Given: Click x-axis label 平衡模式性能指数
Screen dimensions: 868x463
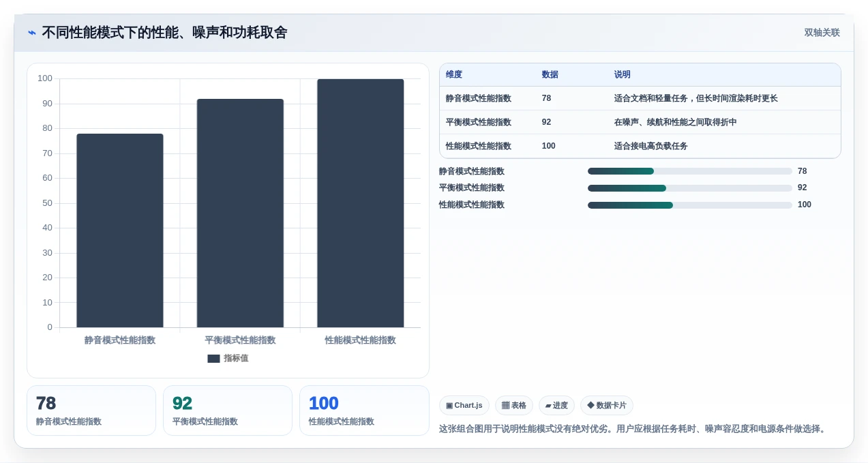Looking at the screenshot, I should 240,340.
